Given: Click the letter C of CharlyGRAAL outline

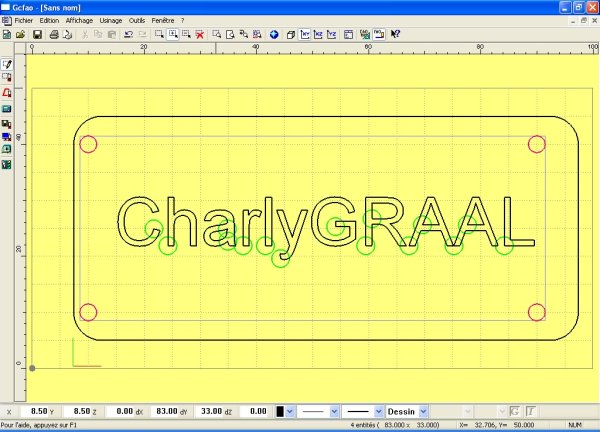Looking at the screenshot, I should 138,221.
